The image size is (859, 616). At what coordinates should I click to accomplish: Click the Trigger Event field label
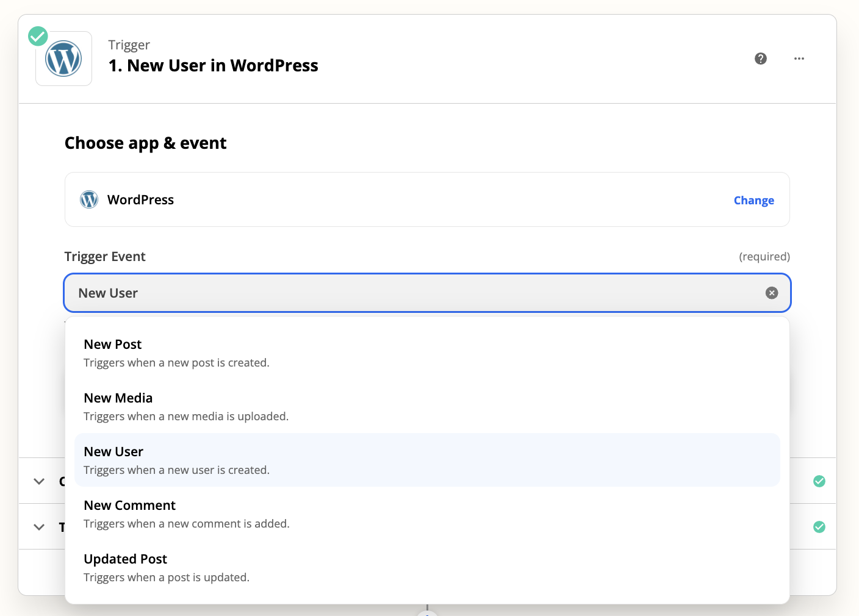pyautogui.click(x=105, y=257)
